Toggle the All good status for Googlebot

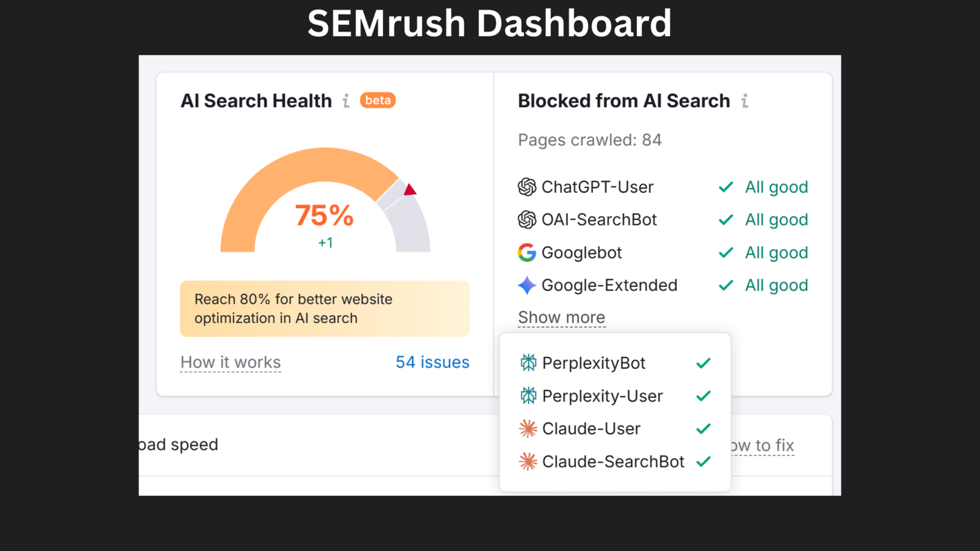tap(725, 252)
